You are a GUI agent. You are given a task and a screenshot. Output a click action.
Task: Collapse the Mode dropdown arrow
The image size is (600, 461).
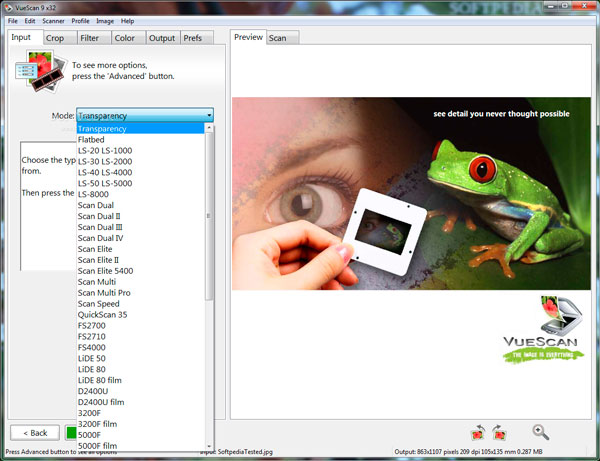click(x=209, y=116)
